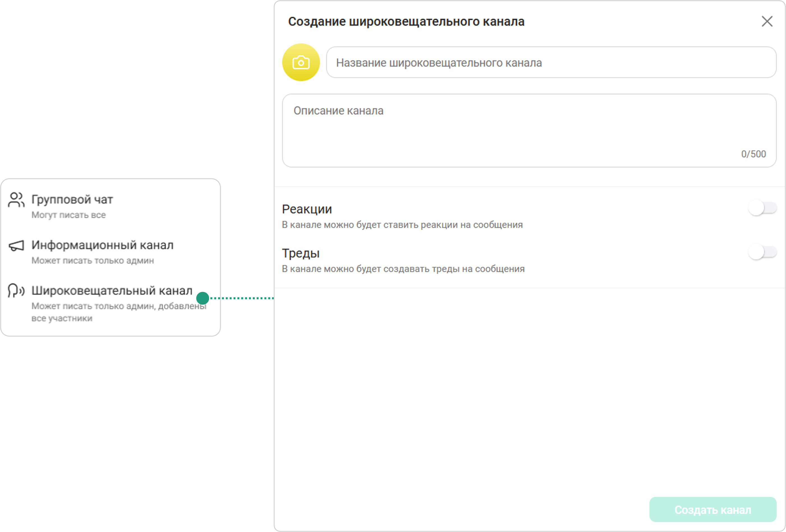Click the Создание широковещательного канала title

(406, 22)
